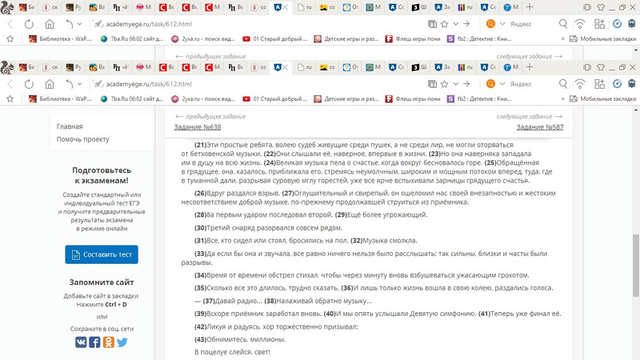This screenshot has height=360, width=640.
Task: Go to the browser home page icon
Action: tap(49, 84)
